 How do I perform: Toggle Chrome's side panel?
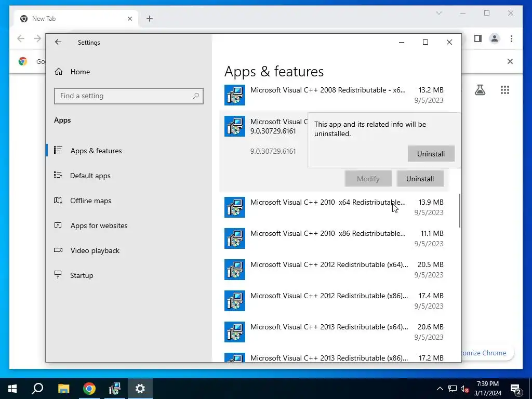coord(478,38)
